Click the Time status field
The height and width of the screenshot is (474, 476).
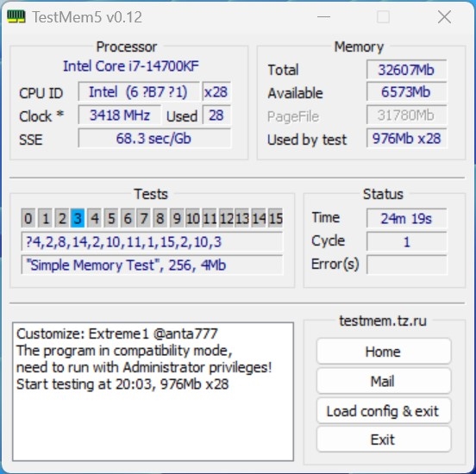click(406, 218)
